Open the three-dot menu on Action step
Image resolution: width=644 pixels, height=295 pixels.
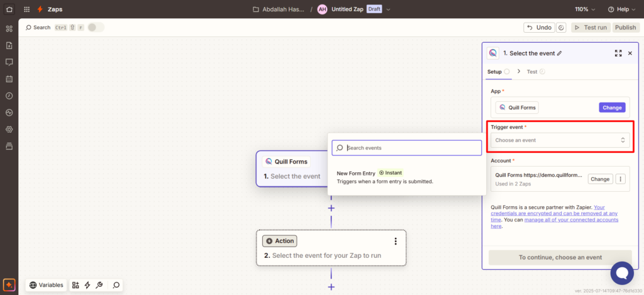coord(396,241)
